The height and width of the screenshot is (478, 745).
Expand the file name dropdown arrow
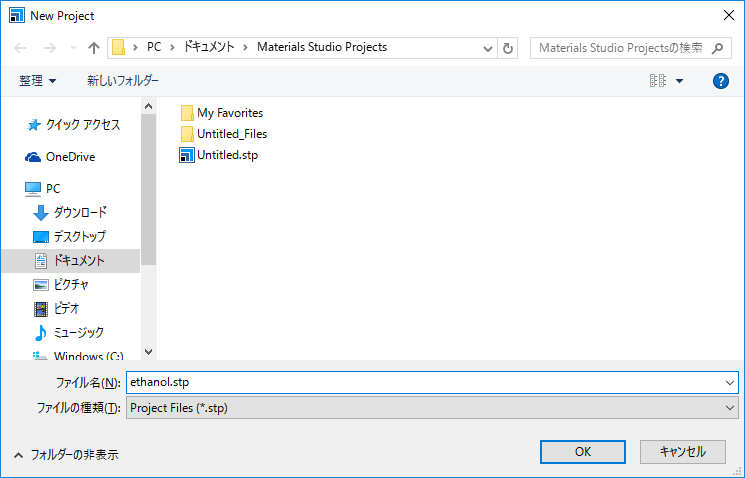[728, 382]
